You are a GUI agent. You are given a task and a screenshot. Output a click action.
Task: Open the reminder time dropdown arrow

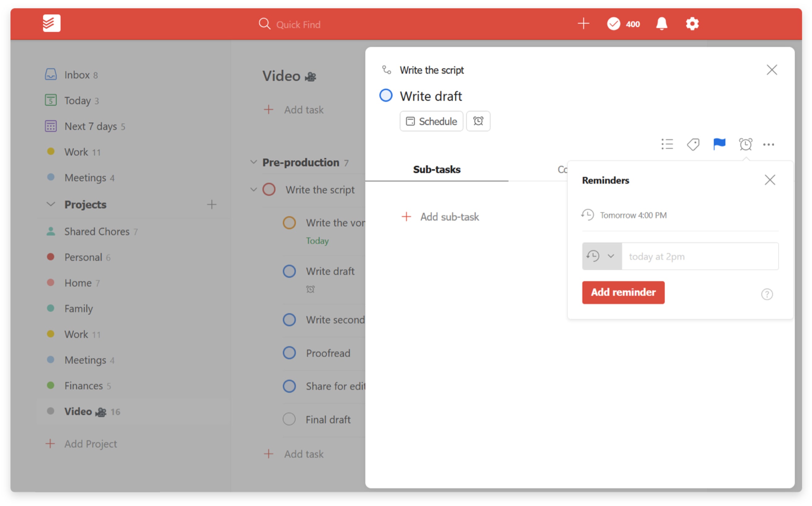(x=611, y=256)
